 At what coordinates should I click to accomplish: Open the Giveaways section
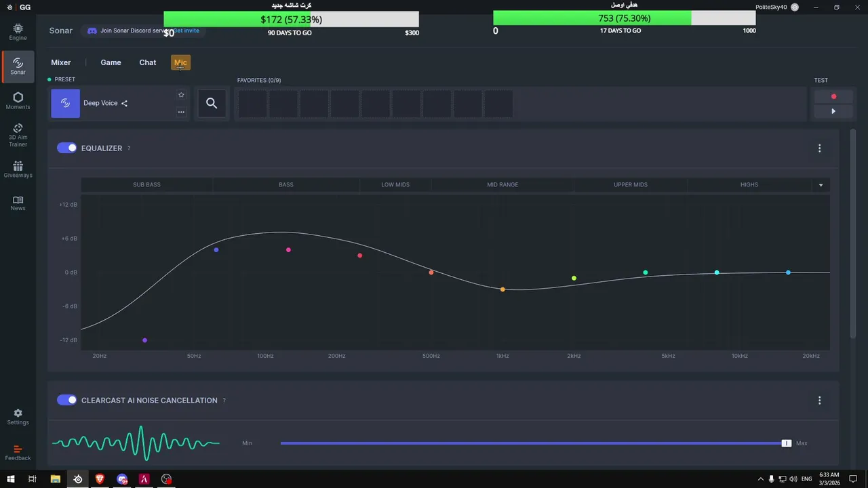pyautogui.click(x=18, y=169)
